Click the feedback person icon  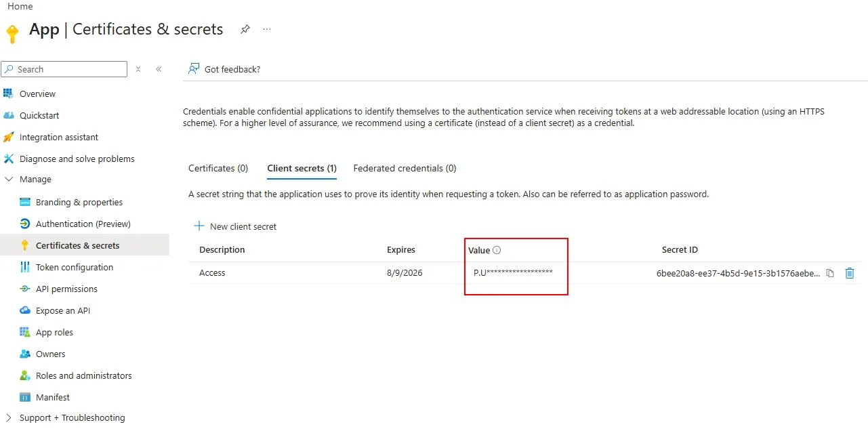pyautogui.click(x=194, y=69)
